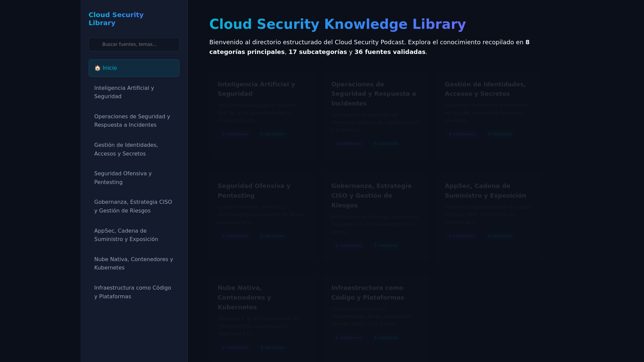Viewport: 644px width, 362px height.
Task: Select Infraestructura como Código in sidebar
Action: [134, 292]
